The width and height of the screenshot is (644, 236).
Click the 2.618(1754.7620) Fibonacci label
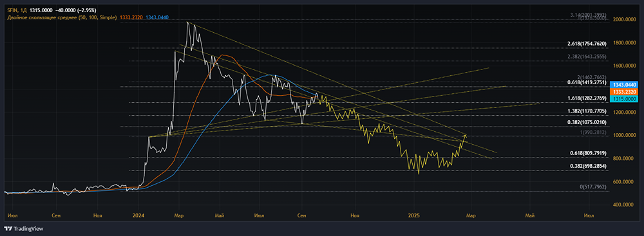point(587,44)
